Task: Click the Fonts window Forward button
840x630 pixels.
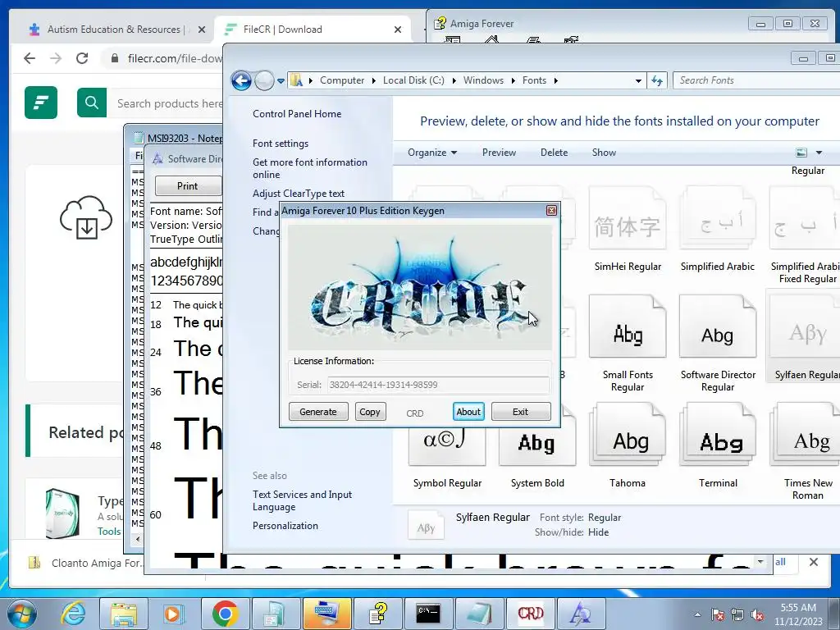Action: coord(264,81)
